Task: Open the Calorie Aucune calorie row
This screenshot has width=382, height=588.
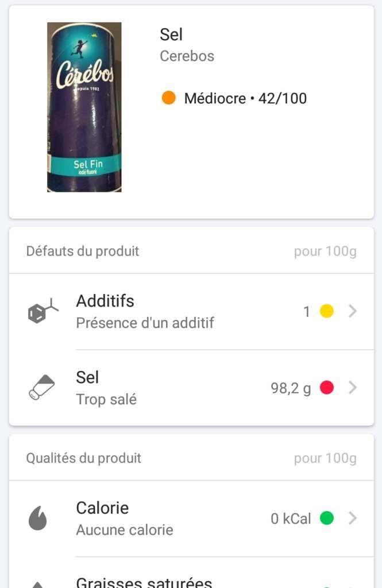Action: (191, 519)
